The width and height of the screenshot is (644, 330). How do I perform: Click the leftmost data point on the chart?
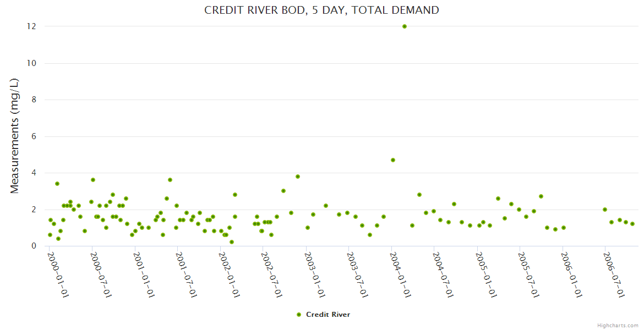pos(50,235)
